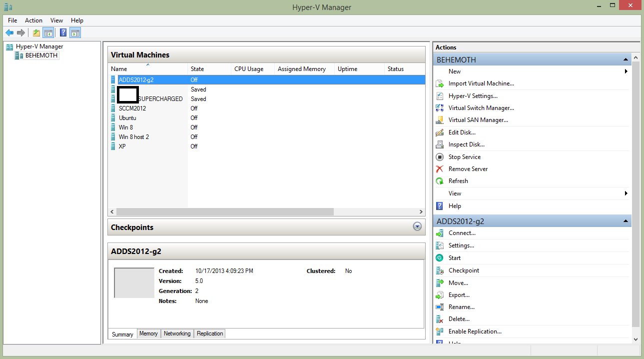Click the virtual machines horizontal scrollbar thumb
The image size is (644, 359).
coord(224,212)
